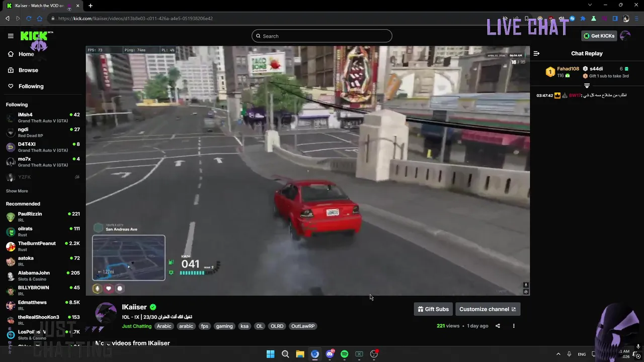
Task: Open offline channel YZFK
Action: point(43,177)
